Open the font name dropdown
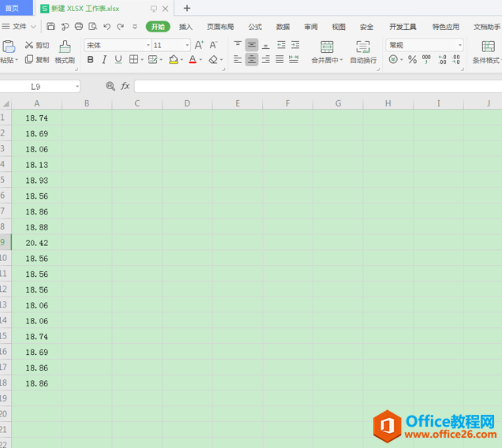502x448 pixels. click(x=148, y=45)
